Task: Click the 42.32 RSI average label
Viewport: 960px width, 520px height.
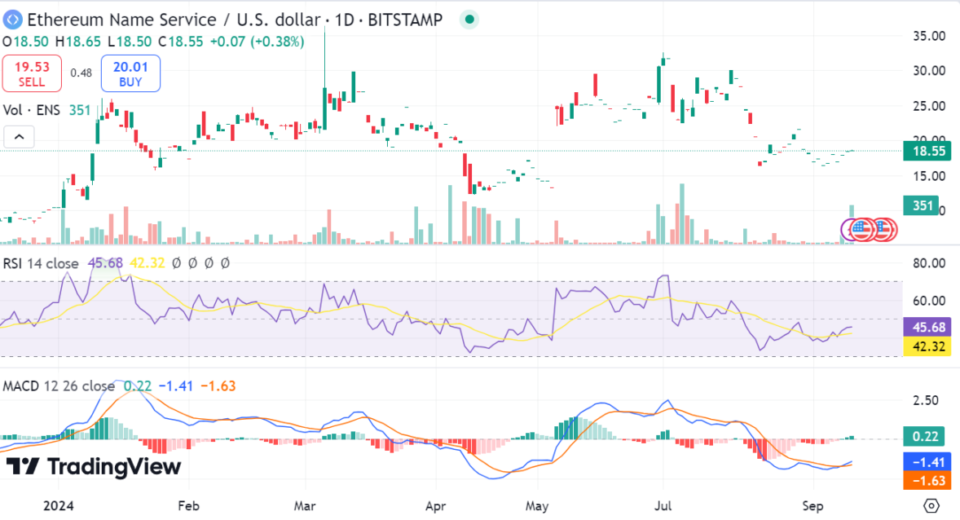Action: [927, 347]
